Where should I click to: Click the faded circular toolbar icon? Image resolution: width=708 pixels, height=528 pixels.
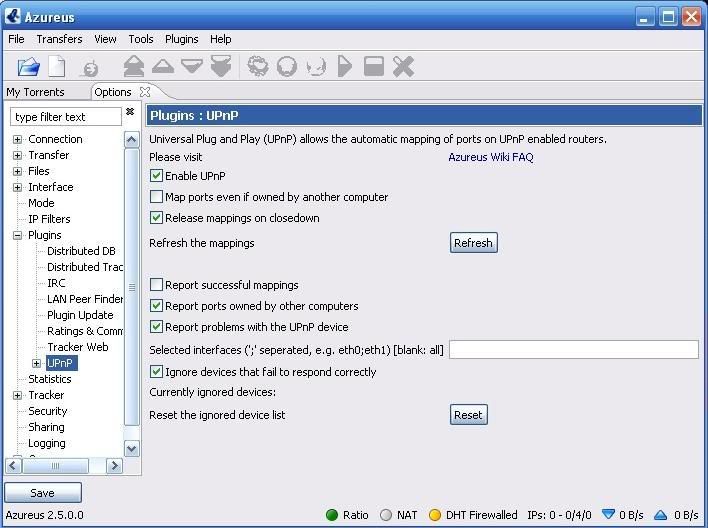click(x=316, y=67)
